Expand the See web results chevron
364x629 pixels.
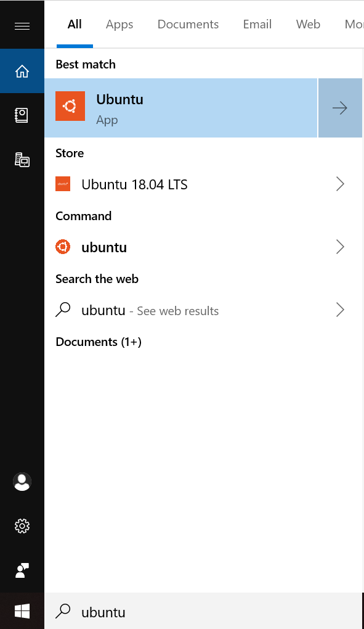coord(340,310)
